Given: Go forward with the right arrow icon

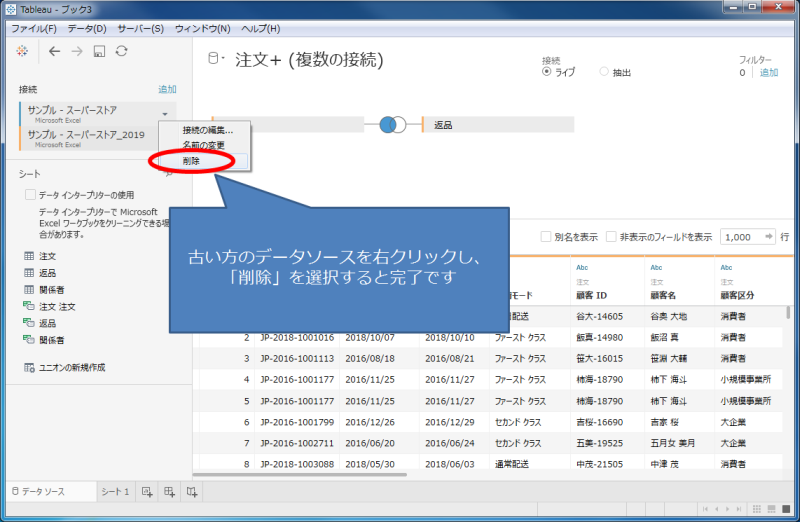Looking at the screenshot, I should point(77,51).
